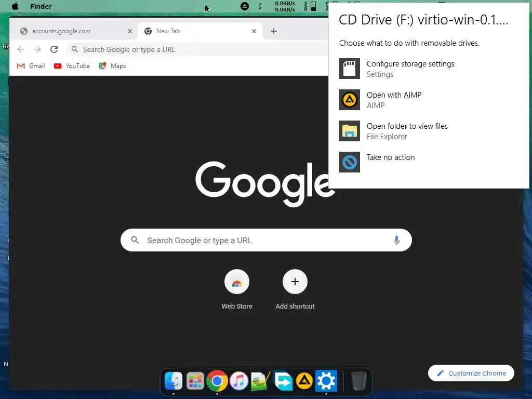
Task: Open the YouTube bookmark
Action: [x=72, y=66]
